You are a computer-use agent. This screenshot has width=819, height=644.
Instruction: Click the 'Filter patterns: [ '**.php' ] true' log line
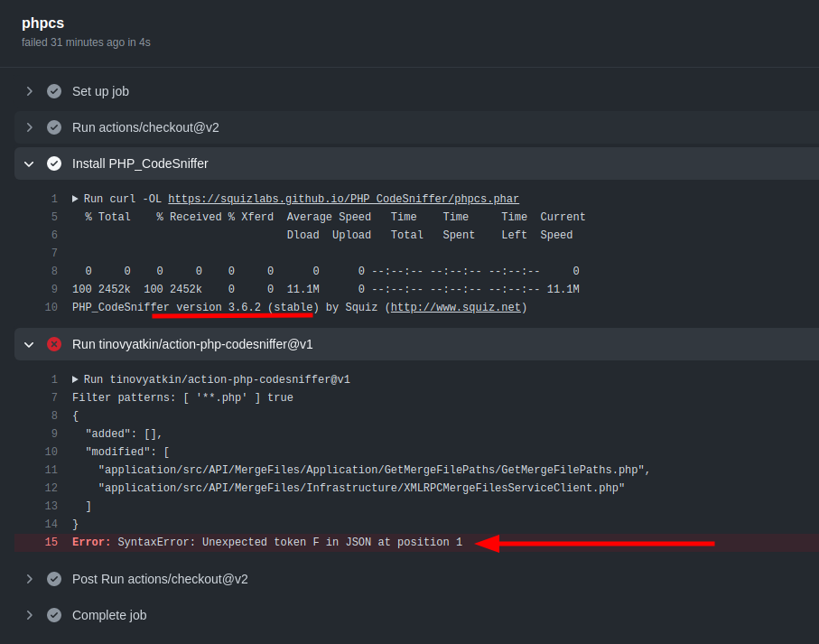click(182, 397)
